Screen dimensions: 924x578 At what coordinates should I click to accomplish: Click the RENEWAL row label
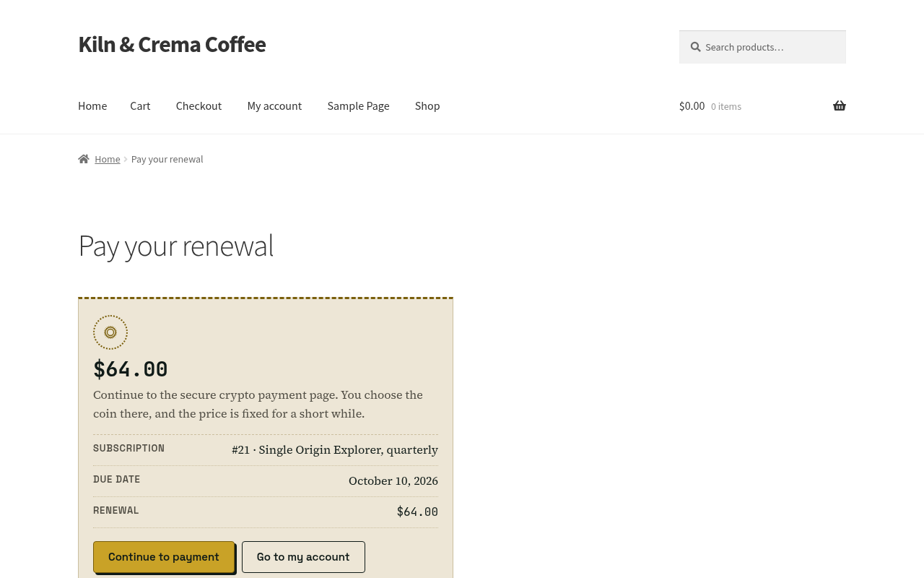point(116,511)
